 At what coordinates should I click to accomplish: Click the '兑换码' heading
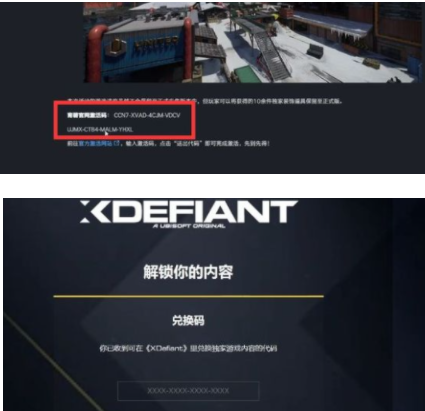coord(188,320)
